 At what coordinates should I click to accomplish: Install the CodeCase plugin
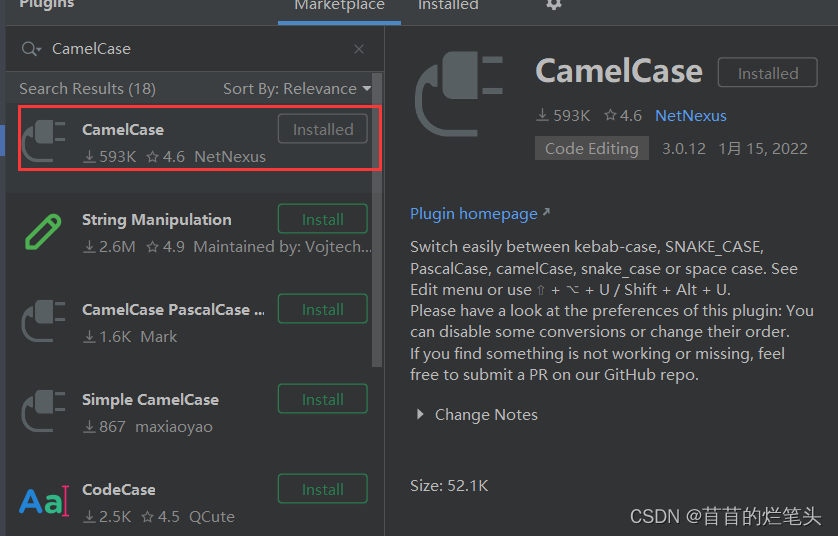(x=323, y=489)
